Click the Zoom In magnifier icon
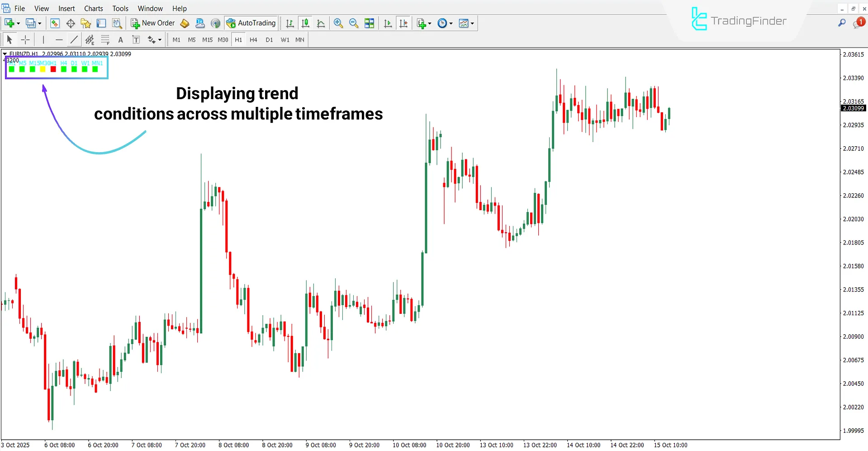Image resolution: width=868 pixels, height=451 pixels. tap(338, 23)
